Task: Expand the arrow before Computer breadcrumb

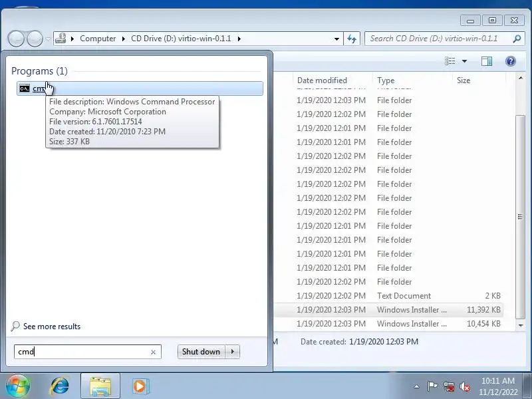Action: point(72,39)
